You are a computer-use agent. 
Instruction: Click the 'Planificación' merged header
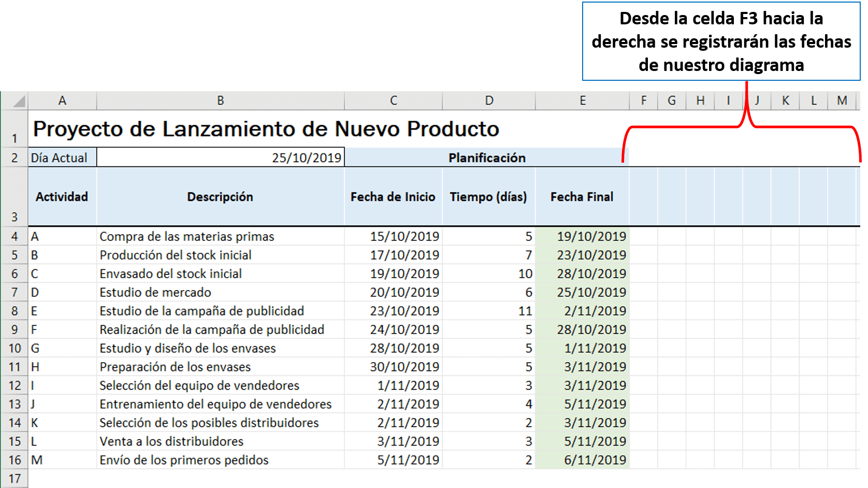[x=487, y=157]
